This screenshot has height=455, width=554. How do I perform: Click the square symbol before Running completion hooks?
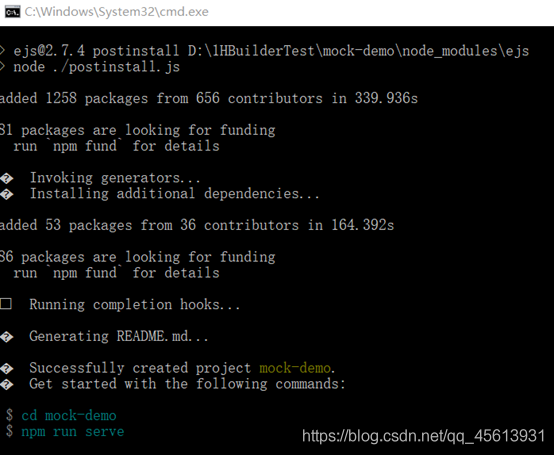6,304
